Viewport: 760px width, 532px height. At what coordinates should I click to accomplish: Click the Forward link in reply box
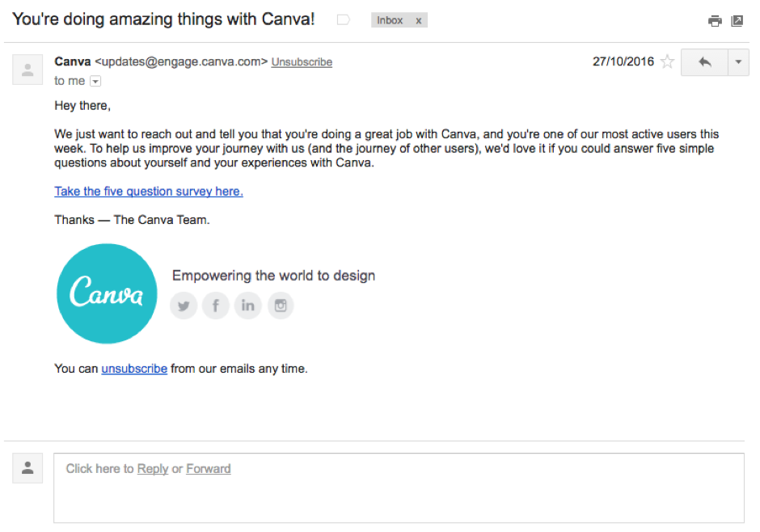209,469
